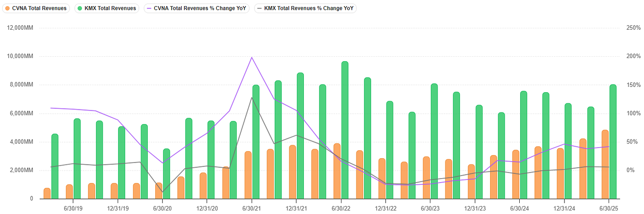
Task: Select the orange CVNA bar at 12/31/24
Action: (x=560, y=174)
